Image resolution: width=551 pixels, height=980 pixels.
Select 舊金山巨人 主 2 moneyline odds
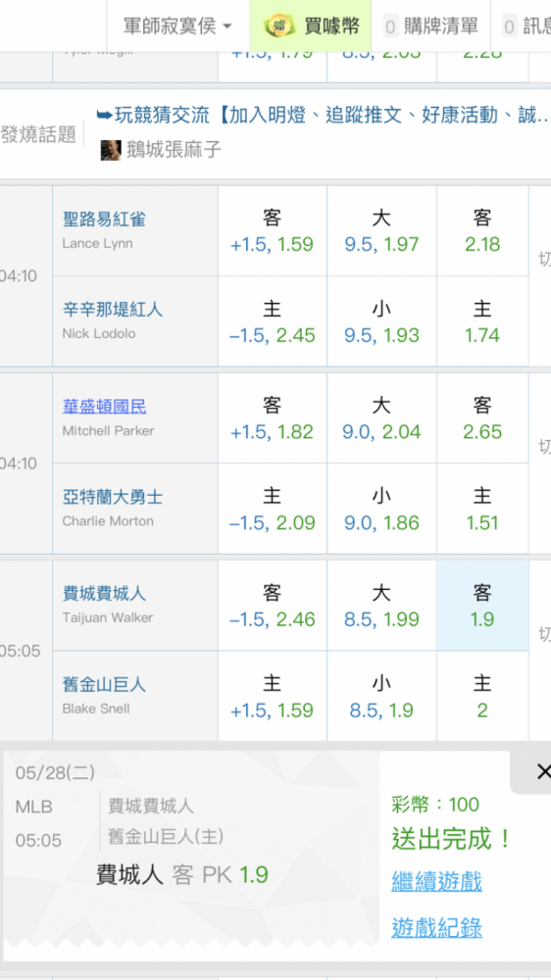[482, 696]
